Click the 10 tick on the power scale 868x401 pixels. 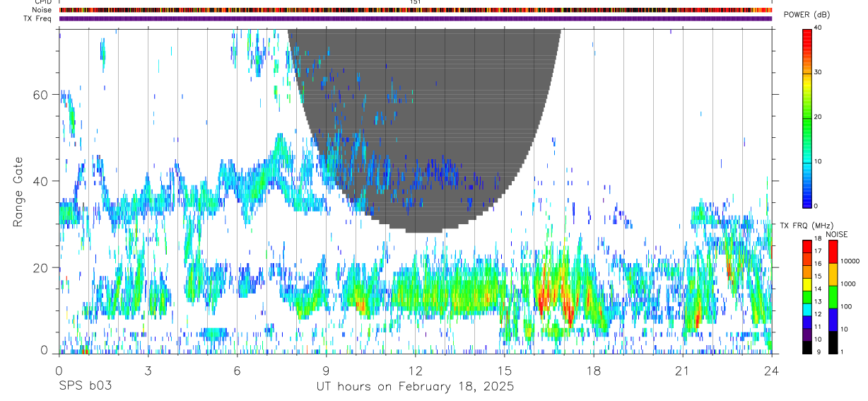click(818, 161)
